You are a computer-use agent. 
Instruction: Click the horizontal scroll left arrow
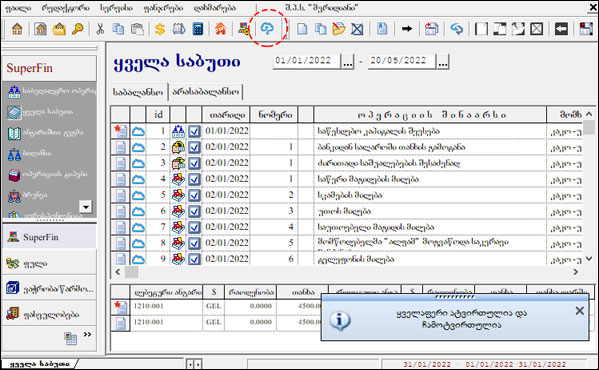118,272
